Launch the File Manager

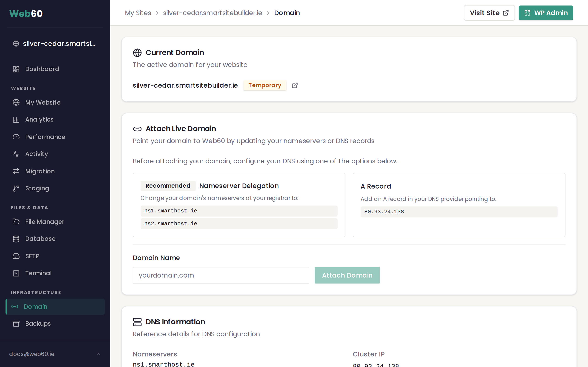pos(45,222)
